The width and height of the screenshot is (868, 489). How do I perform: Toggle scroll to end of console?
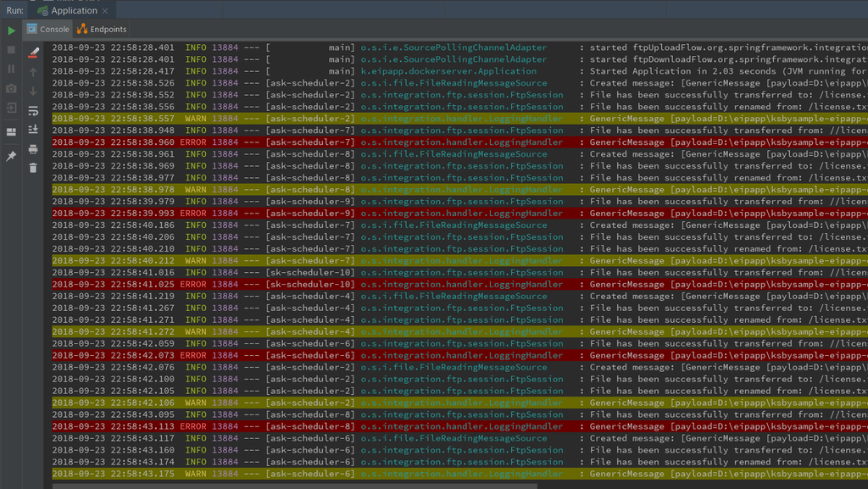click(33, 130)
